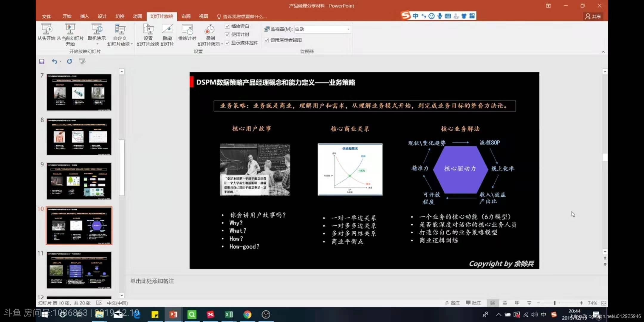Click the 批注 button in status bar

click(473, 303)
